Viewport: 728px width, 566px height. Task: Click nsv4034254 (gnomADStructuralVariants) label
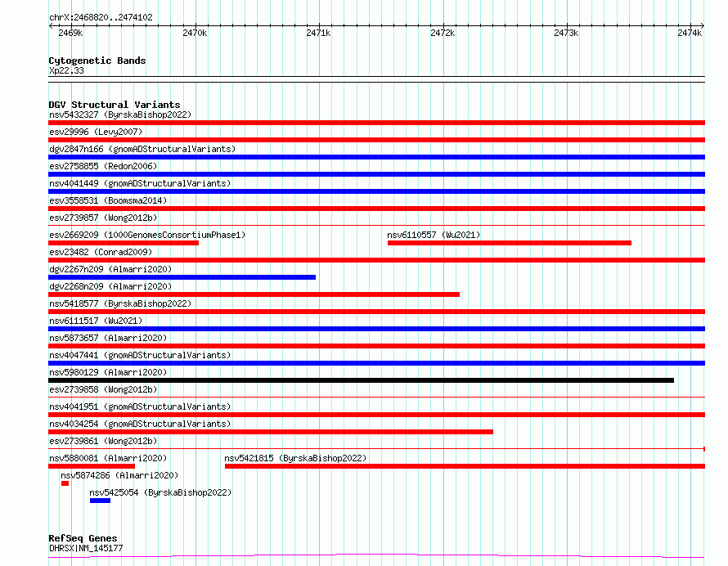click(x=140, y=424)
